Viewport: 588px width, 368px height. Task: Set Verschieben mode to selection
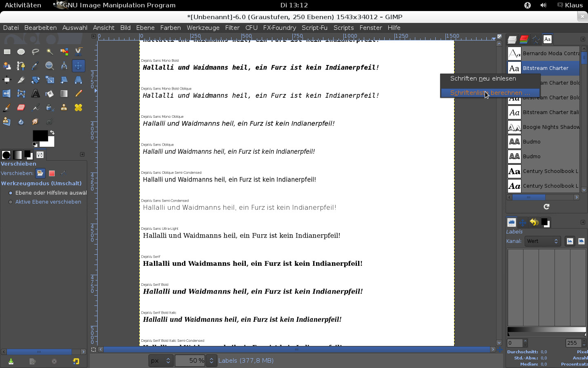(52, 173)
